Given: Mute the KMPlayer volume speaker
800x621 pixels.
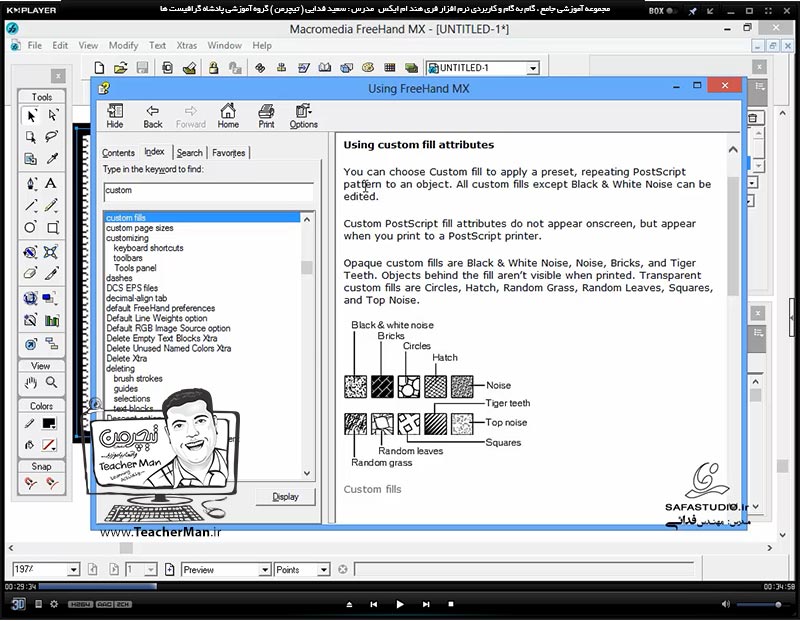Looking at the screenshot, I should coord(726,604).
